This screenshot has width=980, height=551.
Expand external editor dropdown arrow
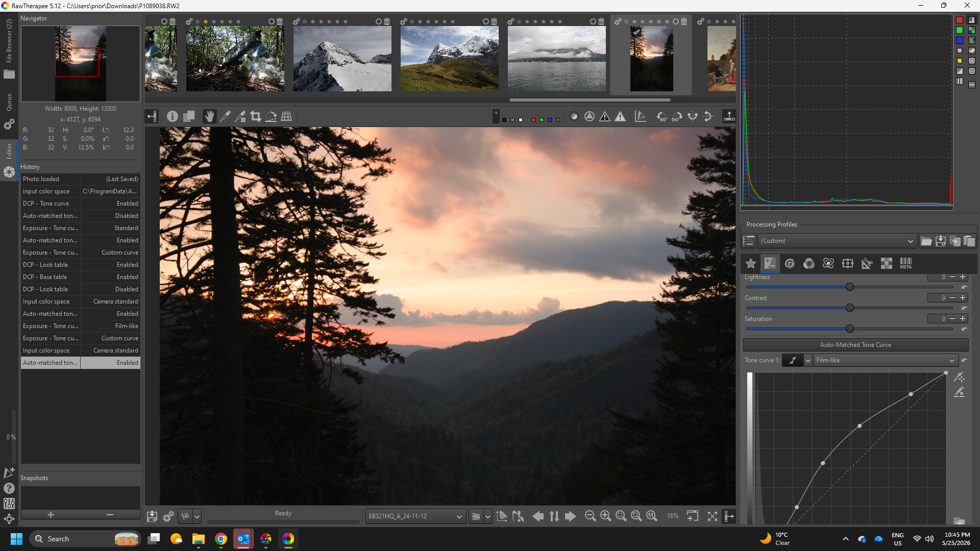(197, 516)
